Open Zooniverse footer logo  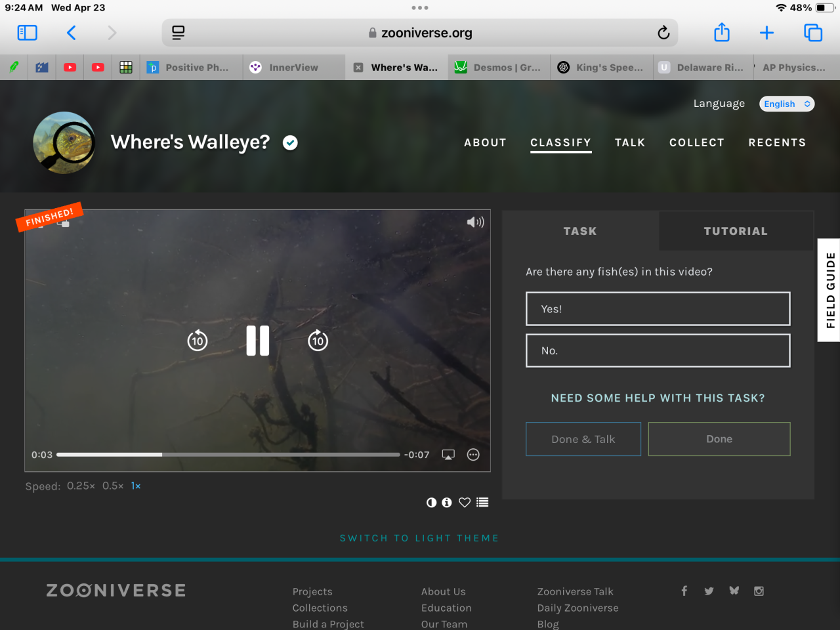point(116,591)
